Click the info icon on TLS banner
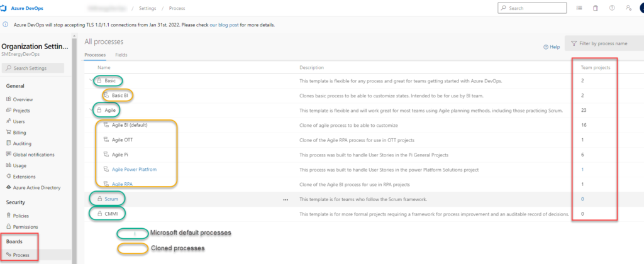Image resolution: width=644 pixels, height=264 pixels. (x=5, y=25)
